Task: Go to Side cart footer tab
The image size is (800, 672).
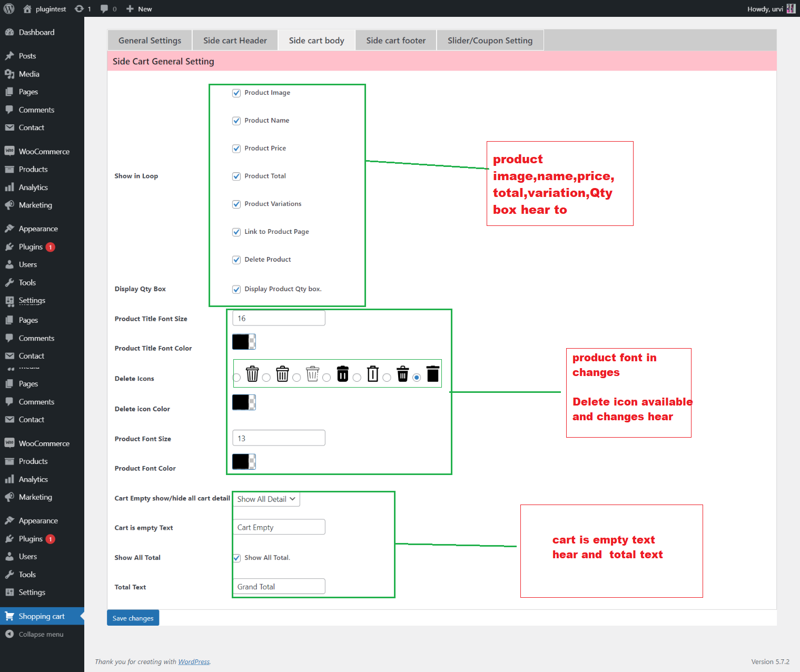Action: click(x=396, y=41)
